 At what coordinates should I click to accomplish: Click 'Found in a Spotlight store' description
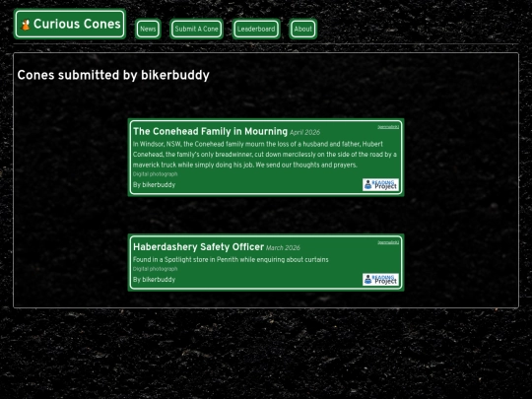(231, 259)
